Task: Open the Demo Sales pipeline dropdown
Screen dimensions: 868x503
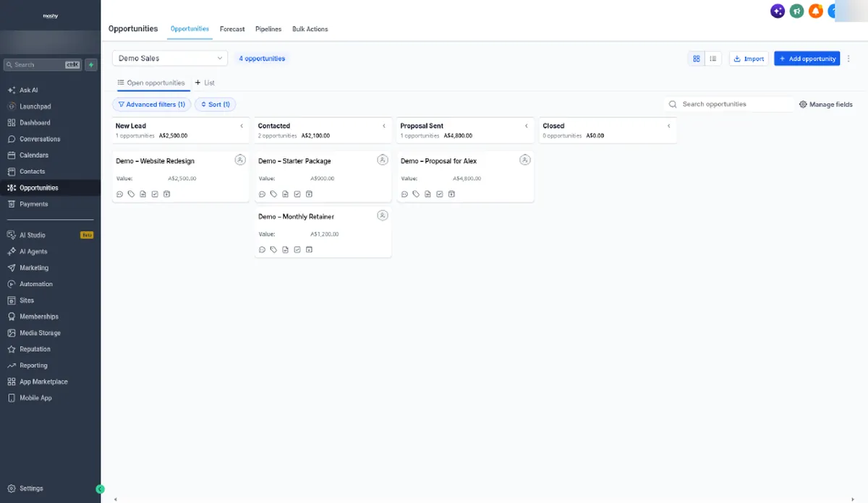Action: click(x=170, y=59)
